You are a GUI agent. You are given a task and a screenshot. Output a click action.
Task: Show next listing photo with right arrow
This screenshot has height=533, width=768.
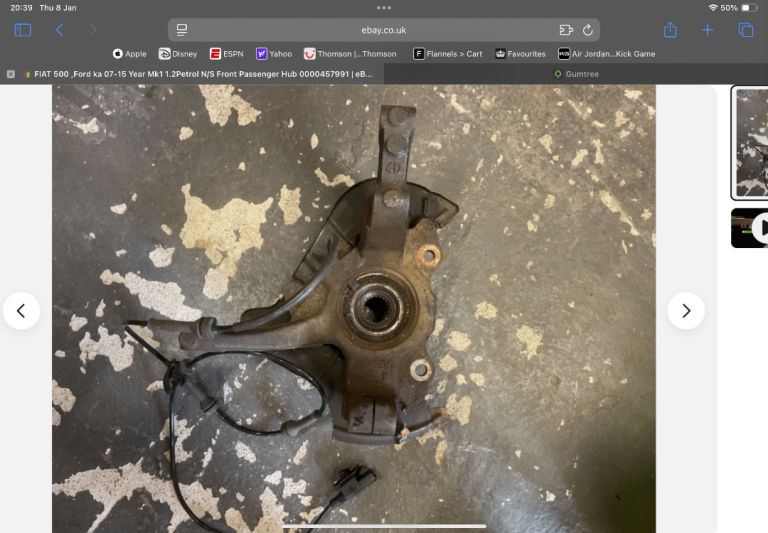[686, 311]
